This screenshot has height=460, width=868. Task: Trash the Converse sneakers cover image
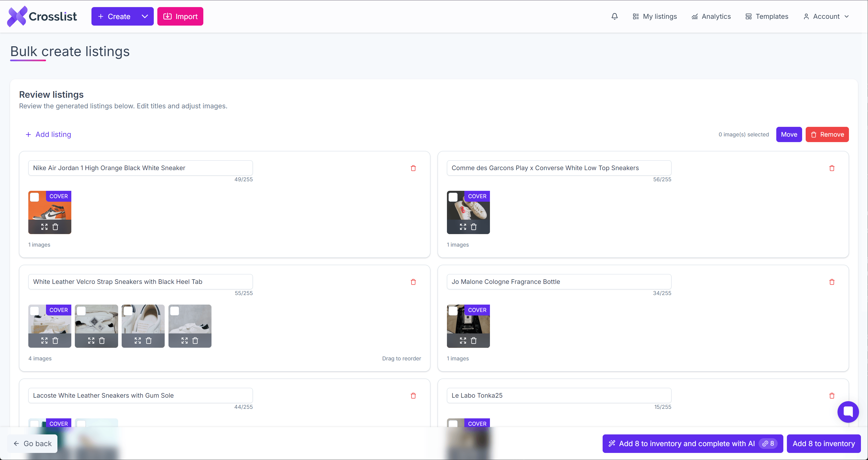(474, 227)
